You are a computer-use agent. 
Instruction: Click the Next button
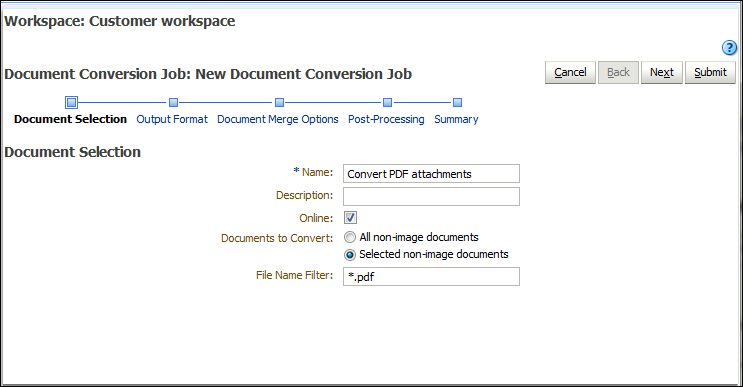click(x=661, y=72)
